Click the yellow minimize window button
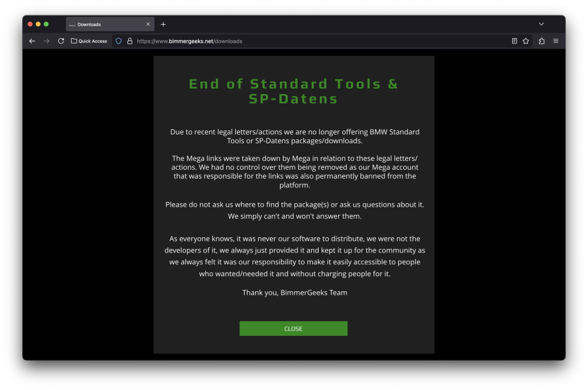Viewport: 588px width, 390px height. pos(38,24)
